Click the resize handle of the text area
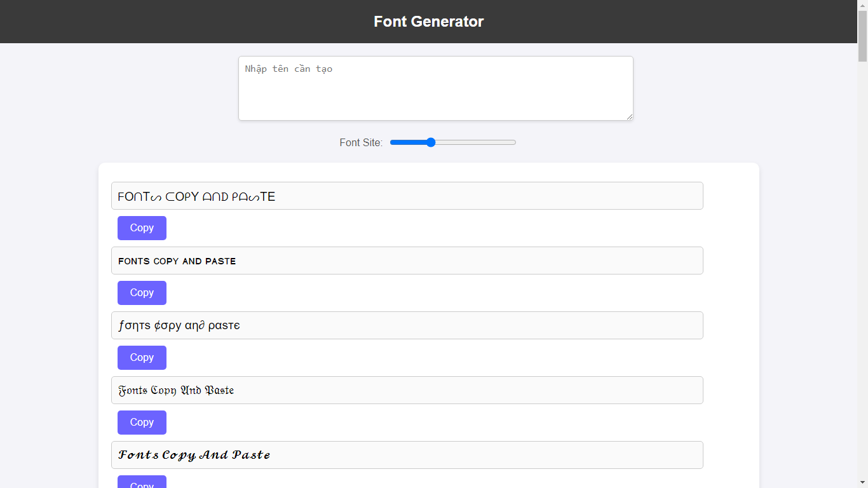The image size is (868, 488). pyautogui.click(x=630, y=117)
